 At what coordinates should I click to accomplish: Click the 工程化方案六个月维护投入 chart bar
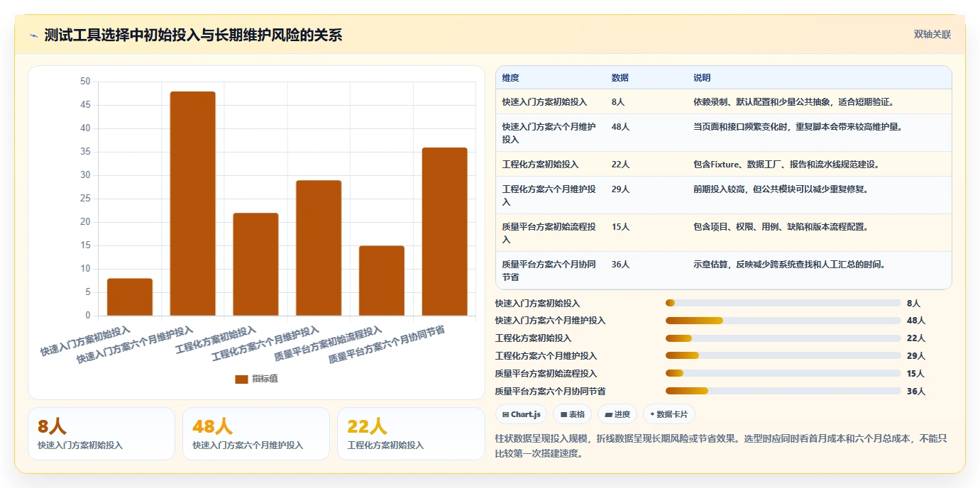[x=319, y=248]
